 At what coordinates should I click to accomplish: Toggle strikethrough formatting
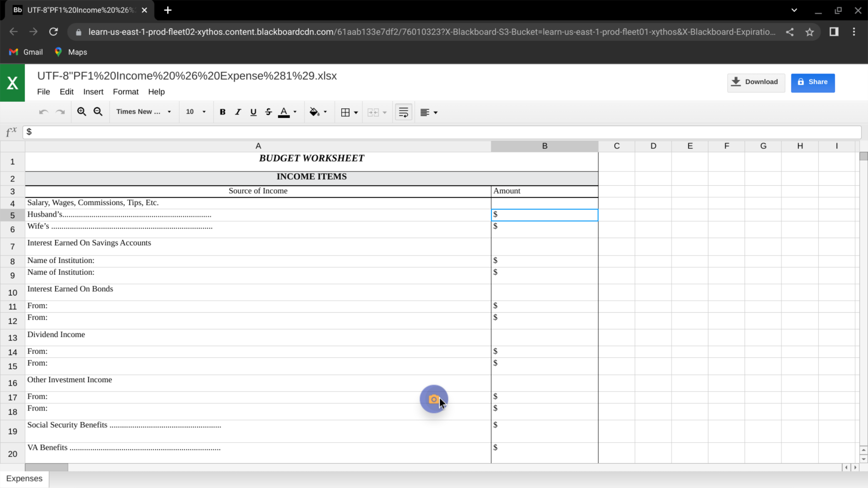pyautogui.click(x=269, y=112)
